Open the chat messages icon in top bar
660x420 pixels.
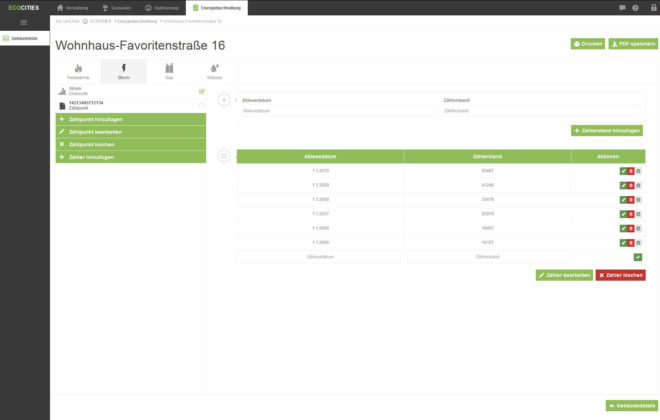coord(622,8)
